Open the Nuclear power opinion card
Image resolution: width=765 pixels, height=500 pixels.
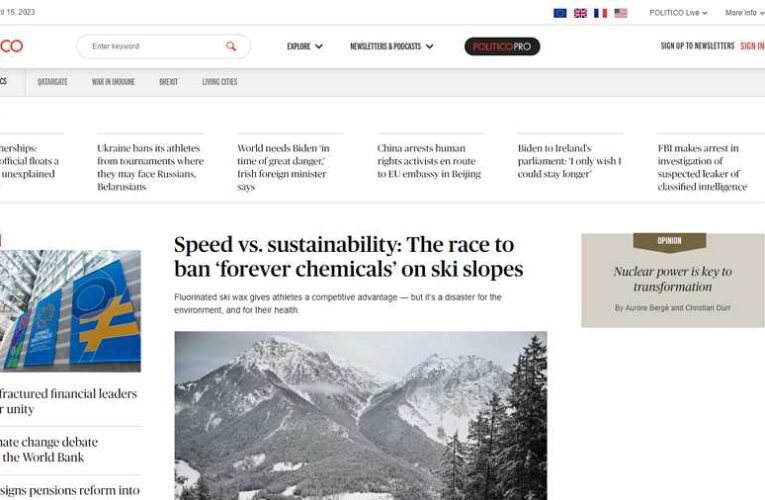coord(672,280)
